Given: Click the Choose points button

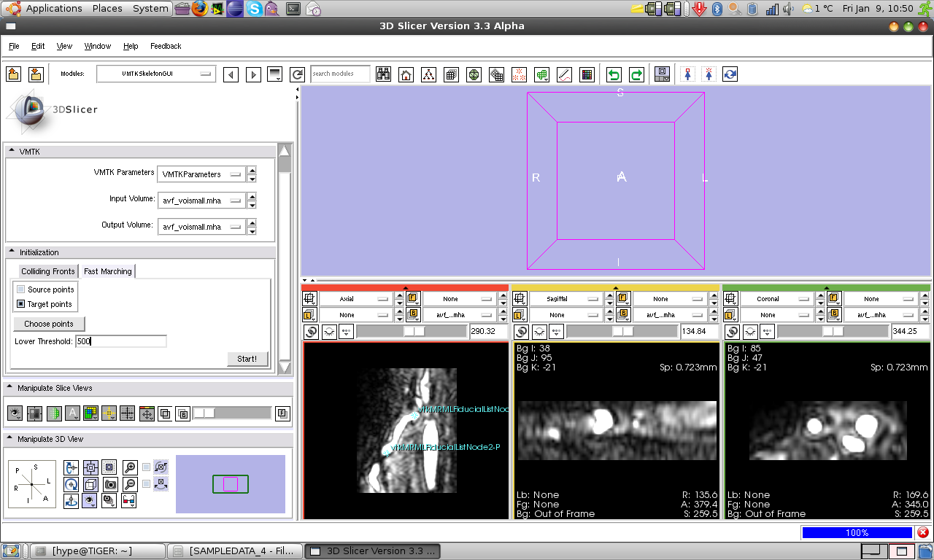Looking at the screenshot, I should [49, 324].
